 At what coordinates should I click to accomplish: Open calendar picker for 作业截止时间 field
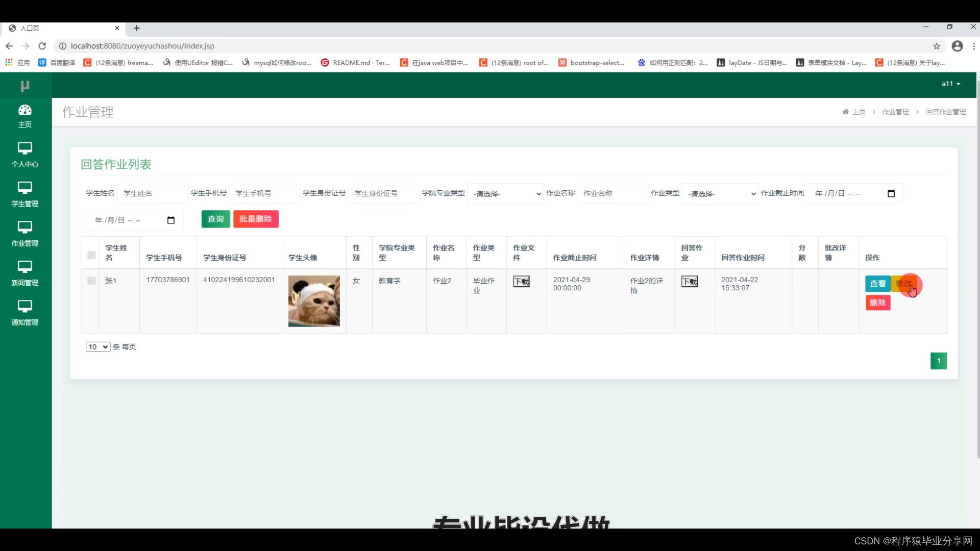[x=891, y=193]
